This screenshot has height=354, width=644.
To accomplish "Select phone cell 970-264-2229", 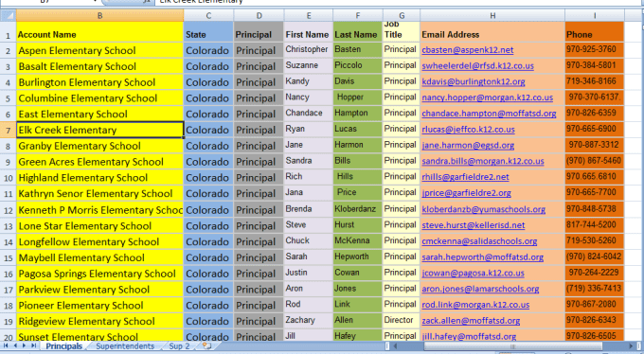I will click(x=595, y=274).
